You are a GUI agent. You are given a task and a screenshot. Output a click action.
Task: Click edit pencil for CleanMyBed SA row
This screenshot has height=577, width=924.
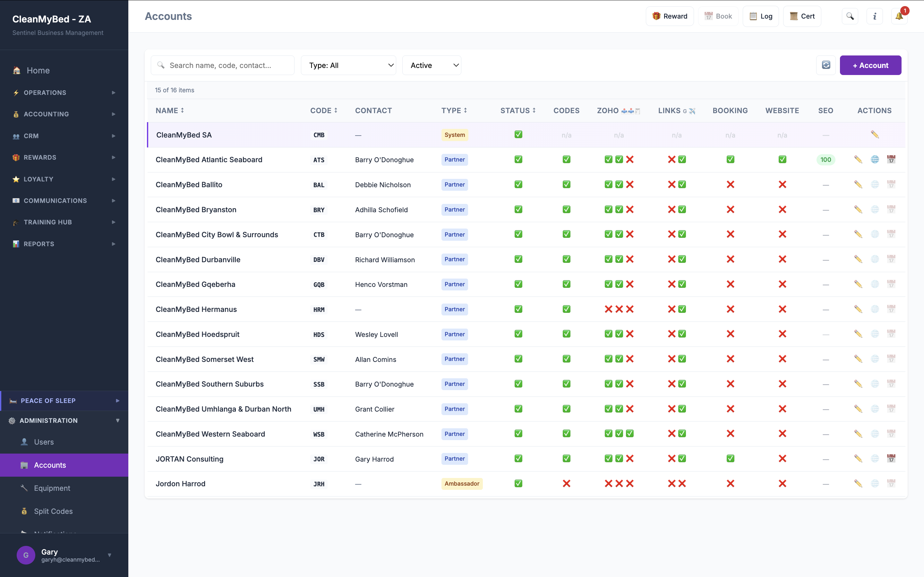[x=875, y=135]
